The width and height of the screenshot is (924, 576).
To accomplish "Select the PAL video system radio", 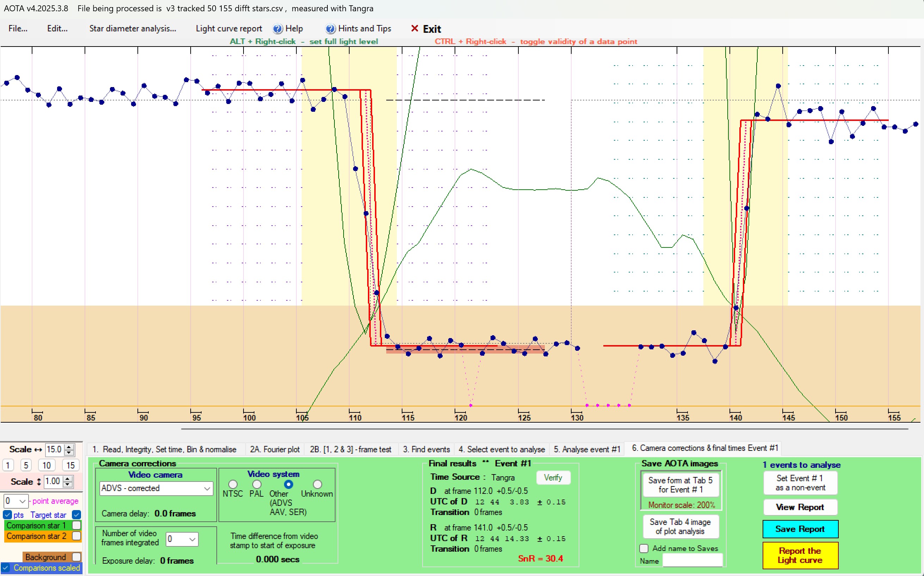I will coord(257,484).
